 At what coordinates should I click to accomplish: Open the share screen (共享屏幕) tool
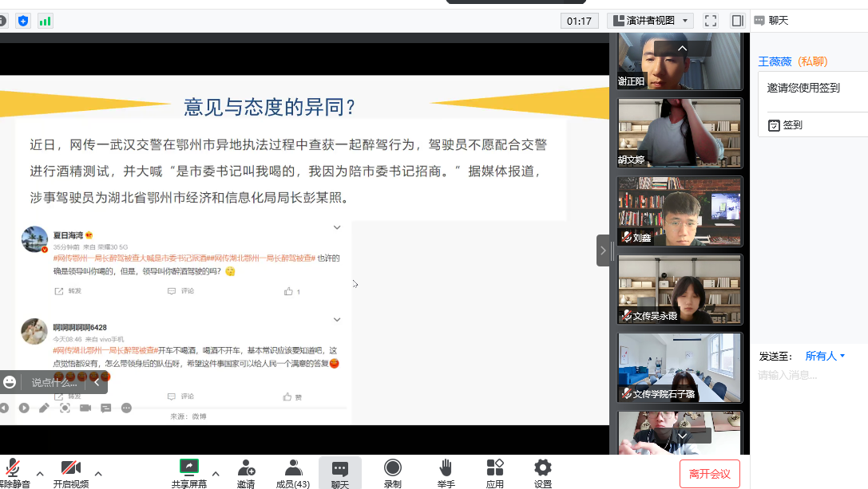point(188,472)
